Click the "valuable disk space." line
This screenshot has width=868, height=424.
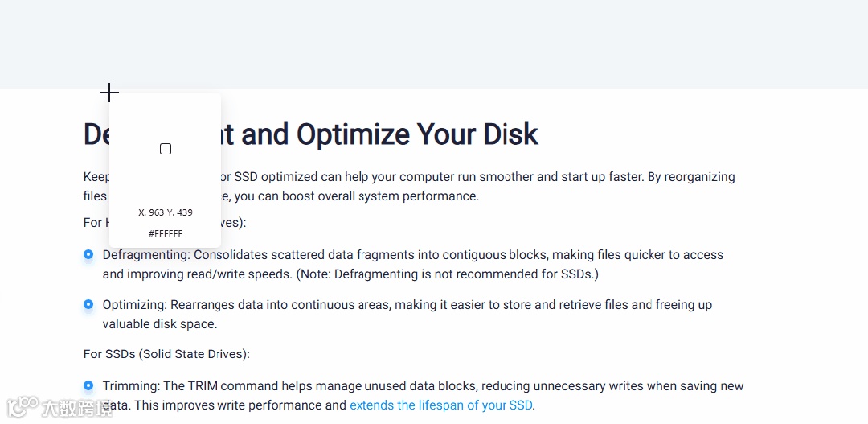[x=160, y=324]
